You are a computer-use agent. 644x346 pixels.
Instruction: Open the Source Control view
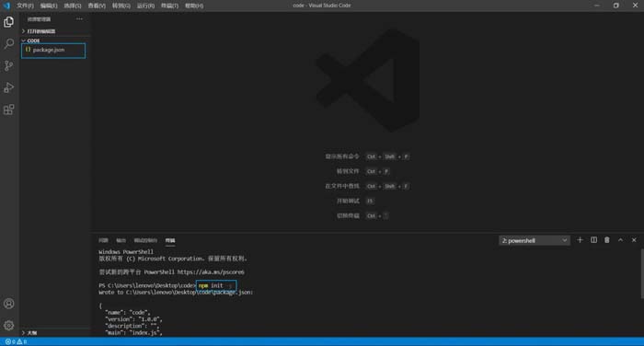[x=8, y=65]
